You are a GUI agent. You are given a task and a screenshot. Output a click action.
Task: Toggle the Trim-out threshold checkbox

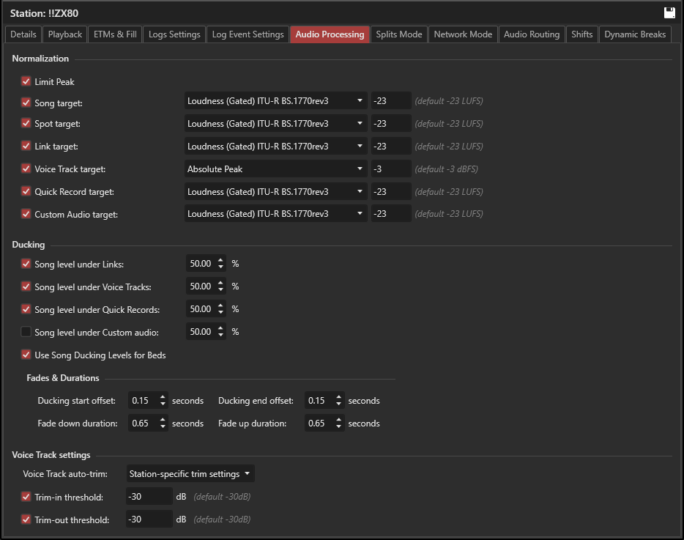pos(26,519)
